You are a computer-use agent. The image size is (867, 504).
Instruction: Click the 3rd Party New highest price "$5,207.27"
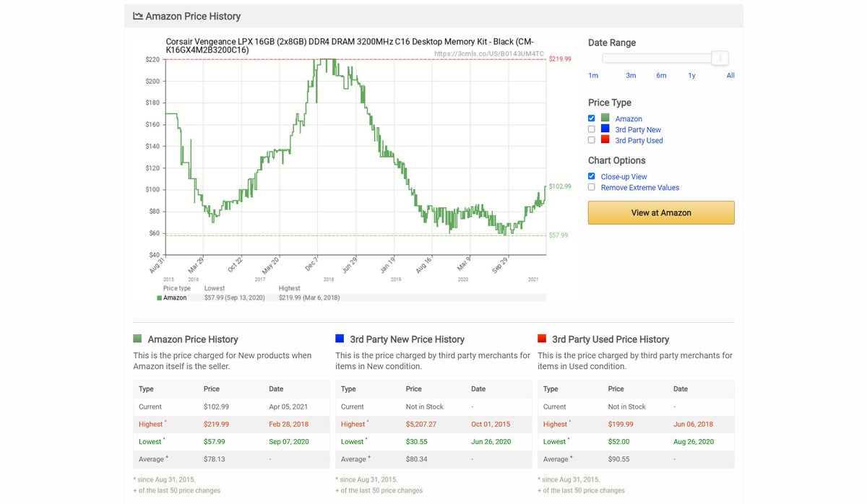pos(420,424)
